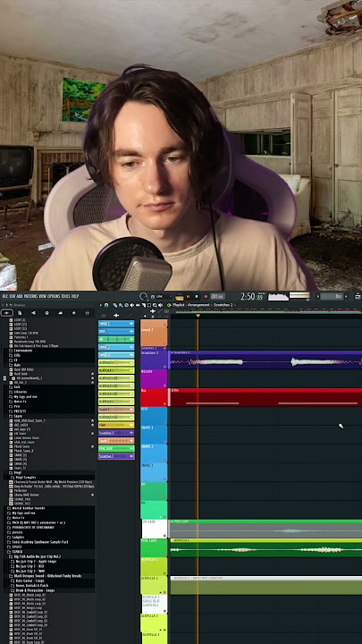Click the Playlist - Arrangement title
The width and height of the screenshot is (362, 644).
(191, 305)
